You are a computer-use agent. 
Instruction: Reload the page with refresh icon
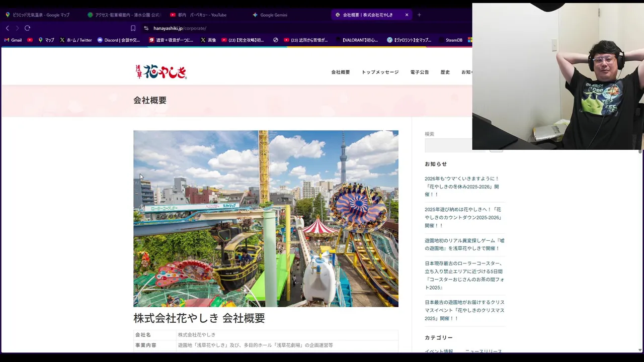(27, 28)
